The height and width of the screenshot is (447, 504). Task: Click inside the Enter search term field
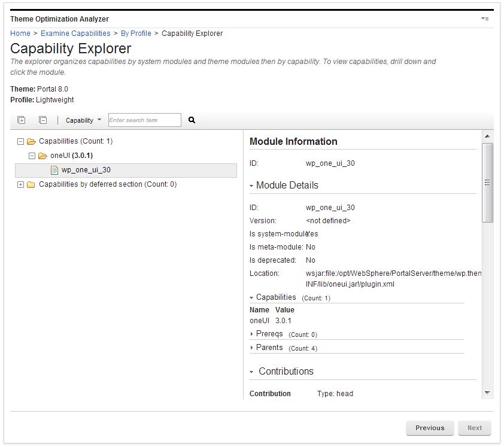(x=144, y=120)
